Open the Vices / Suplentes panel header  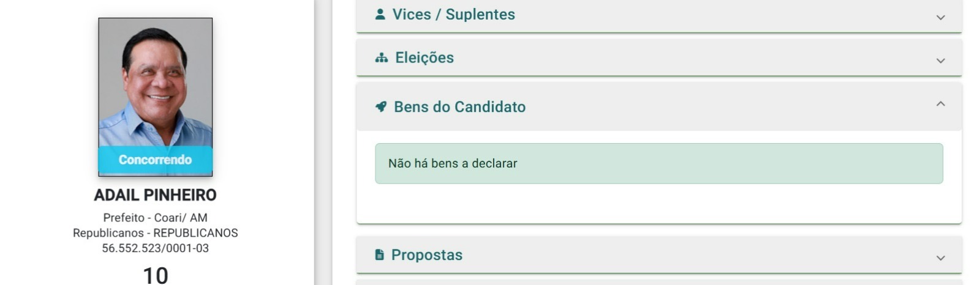pos(659,15)
